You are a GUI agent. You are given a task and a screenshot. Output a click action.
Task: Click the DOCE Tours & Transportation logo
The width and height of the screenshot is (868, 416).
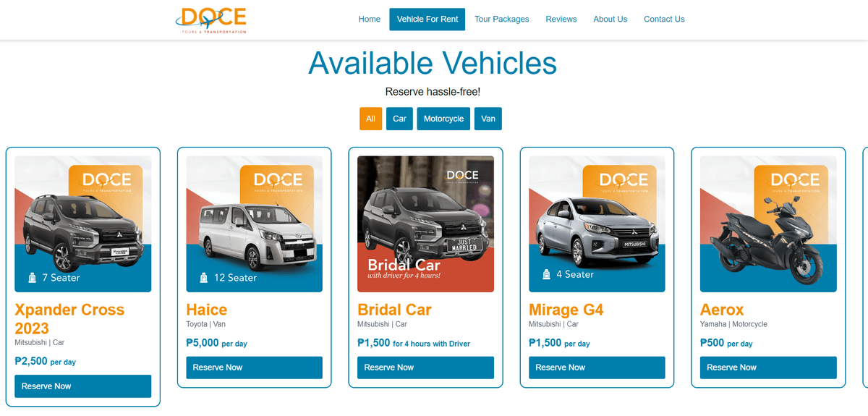click(x=211, y=20)
